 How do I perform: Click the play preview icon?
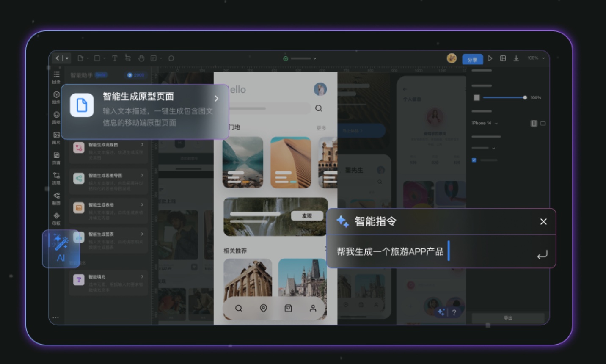point(490,58)
